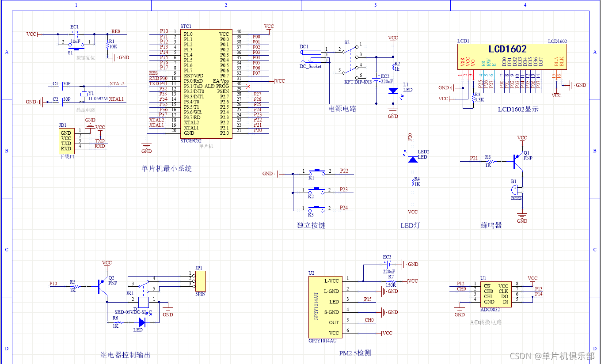Select the K1 pushbutton switch
The image size is (601, 364).
tap(316, 172)
